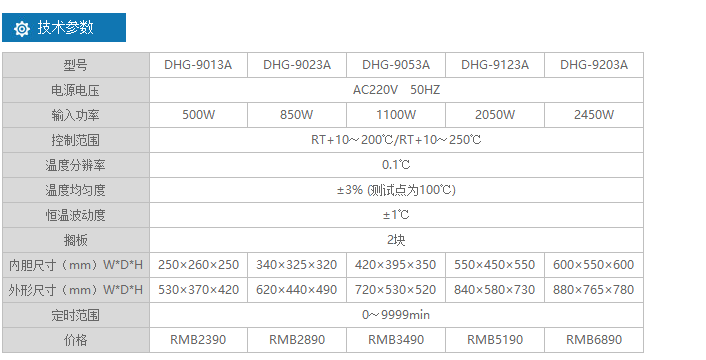Click the 0~9999min timer range cell
This screenshot has width=706, height=360.
(396, 315)
